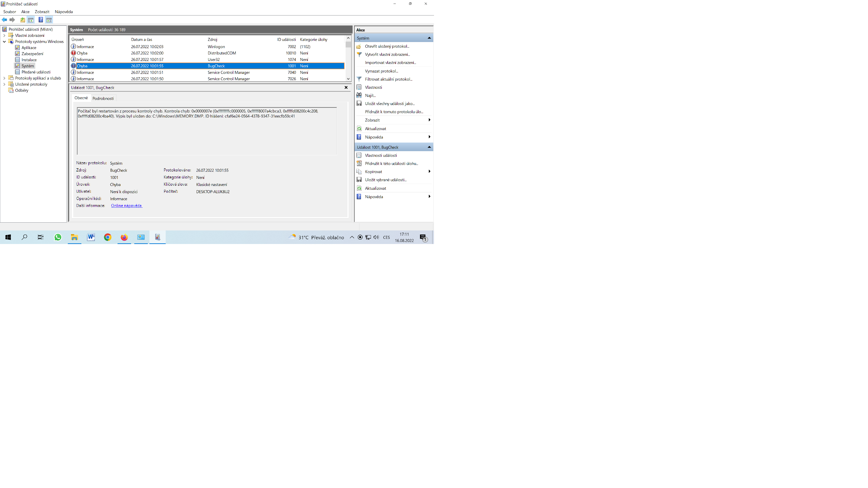Collapse Protokoly systému Windows node
The width and height of the screenshot is (868, 488).
[4, 42]
